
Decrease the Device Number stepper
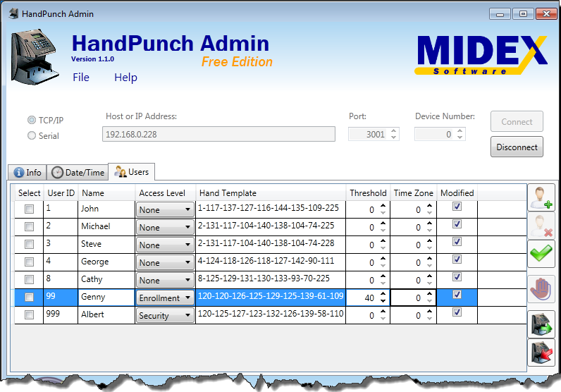click(460, 137)
